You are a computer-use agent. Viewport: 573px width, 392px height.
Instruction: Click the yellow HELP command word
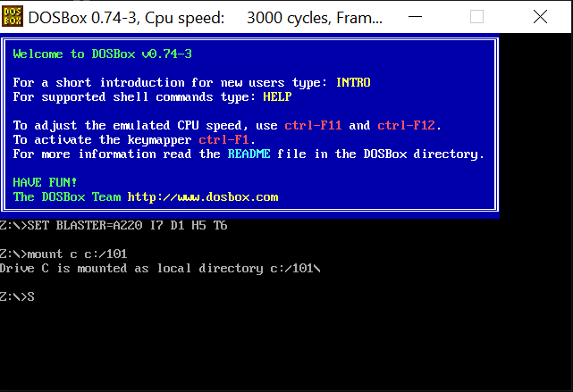click(x=277, y=96)
